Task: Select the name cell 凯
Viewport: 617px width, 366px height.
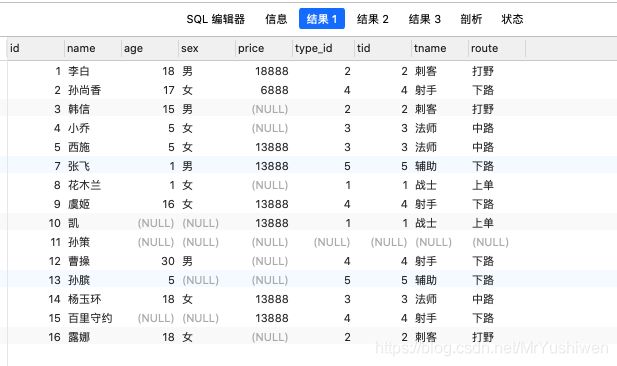Action: [x=74, y=223]
